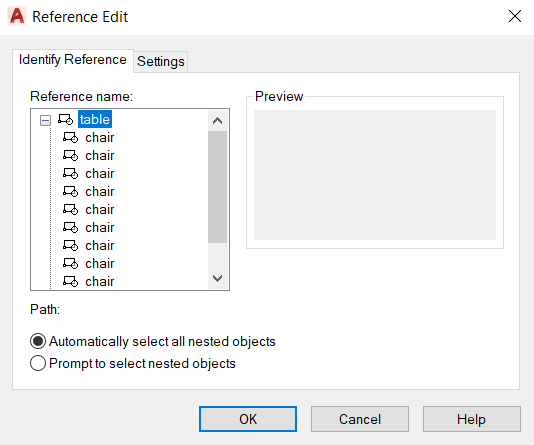
Task: Open Help for Reference Edit
Action: [472, 419]
